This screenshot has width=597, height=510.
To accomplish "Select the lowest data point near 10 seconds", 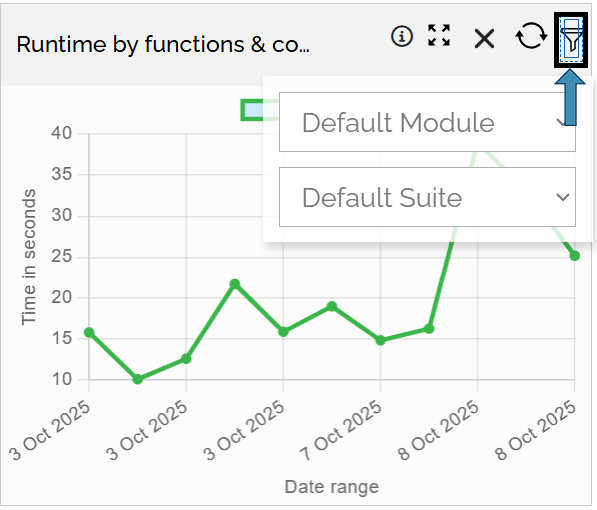I will pos(138,379).
